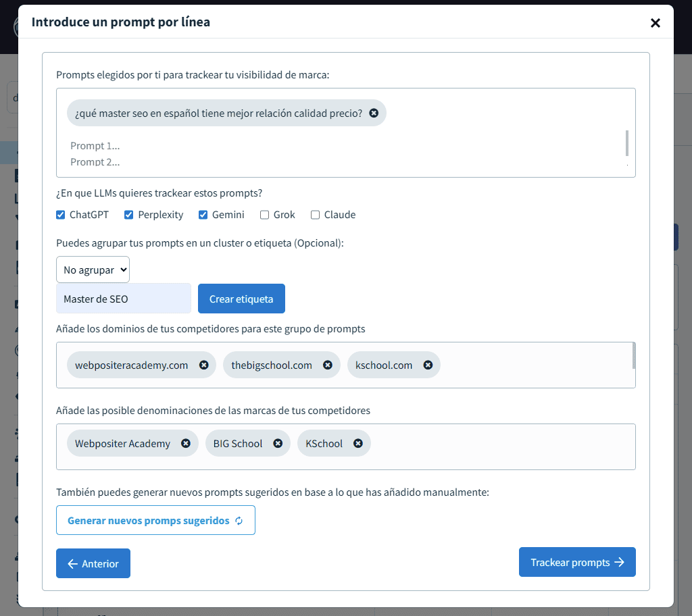Click the prompts textarea scrollbar
The height and width of the screenshot is (616, 692).
point(627,142)
